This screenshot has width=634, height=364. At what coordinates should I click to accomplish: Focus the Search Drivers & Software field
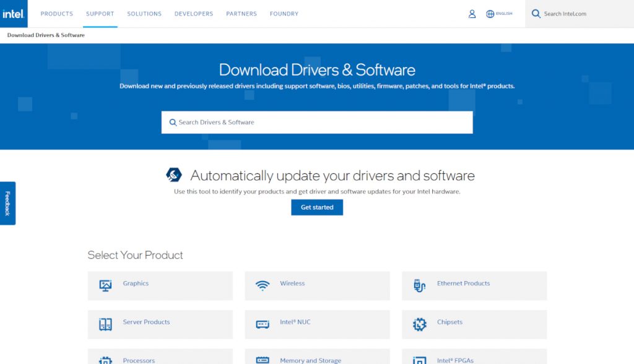point(317,122)
